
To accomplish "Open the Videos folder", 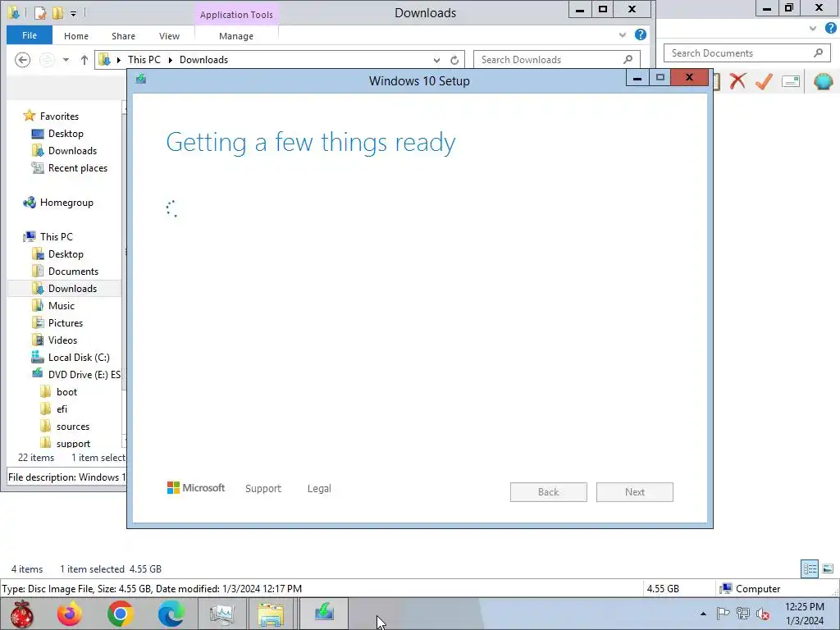I will click(62, 340).
